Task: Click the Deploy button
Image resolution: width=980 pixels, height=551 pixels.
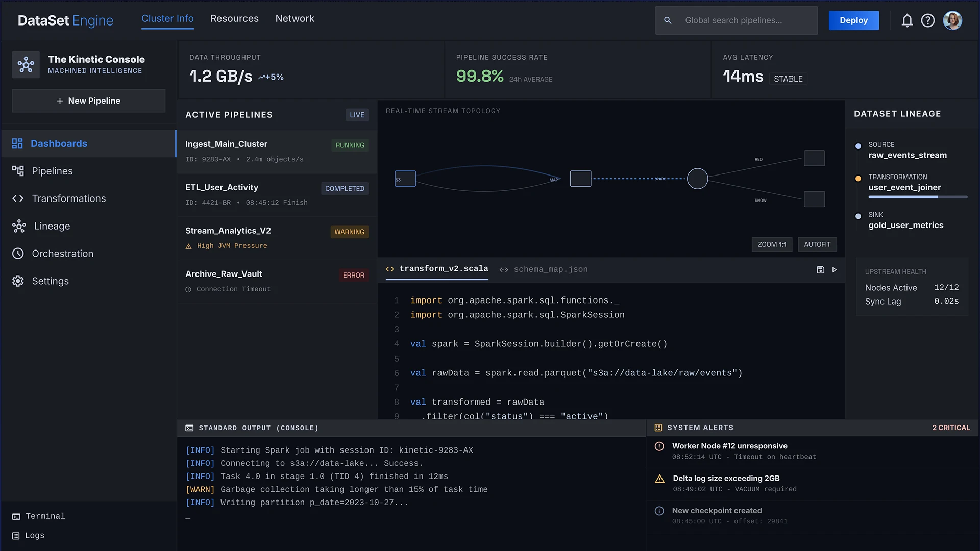Action: click(853, 20)
